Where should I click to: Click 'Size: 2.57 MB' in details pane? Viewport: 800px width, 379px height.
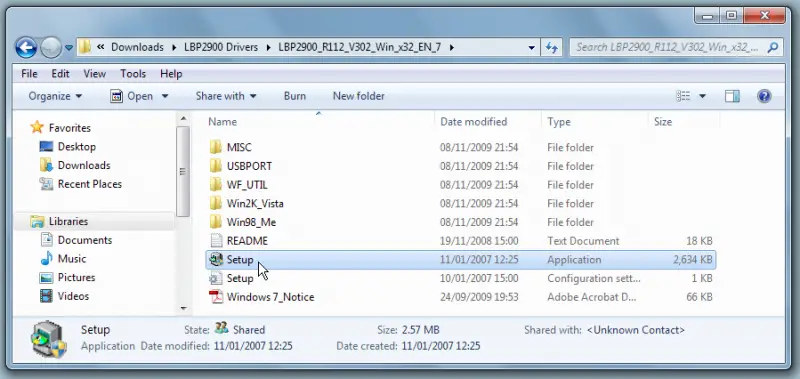[408, 330]
